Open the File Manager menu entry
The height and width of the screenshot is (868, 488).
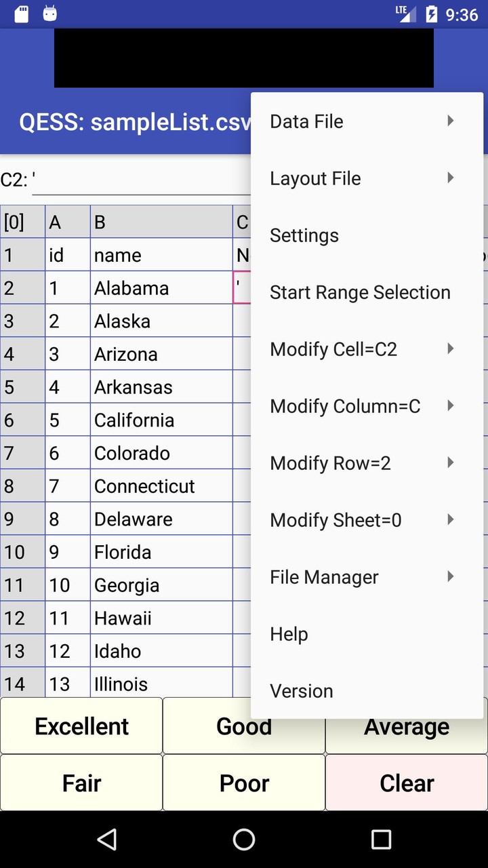[x=324, y=577]
